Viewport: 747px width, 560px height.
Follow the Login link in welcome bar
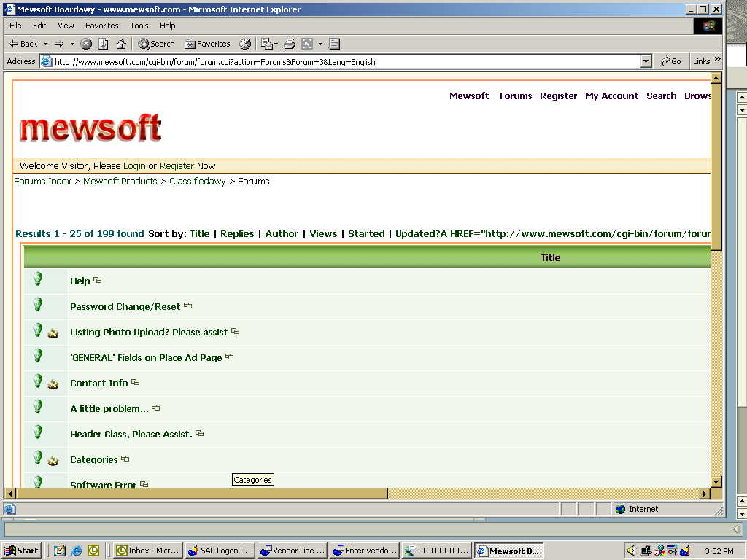[134, 166]
